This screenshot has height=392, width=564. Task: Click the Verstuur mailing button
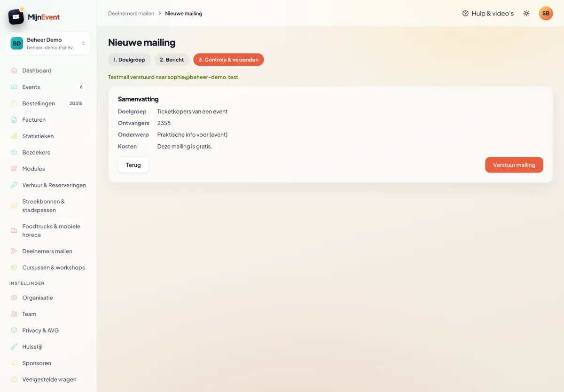(x=514, y=165)
